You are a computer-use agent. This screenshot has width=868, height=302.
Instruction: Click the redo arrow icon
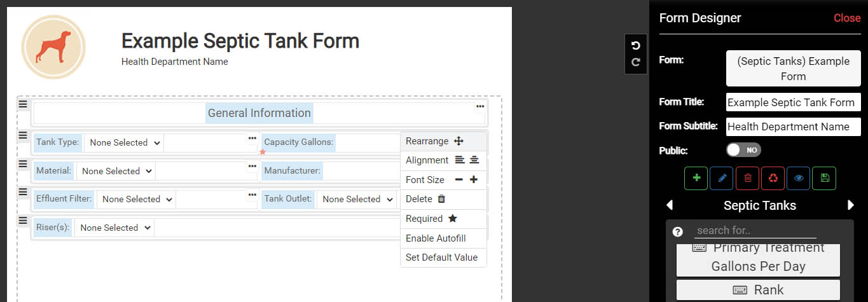point(636,62)
